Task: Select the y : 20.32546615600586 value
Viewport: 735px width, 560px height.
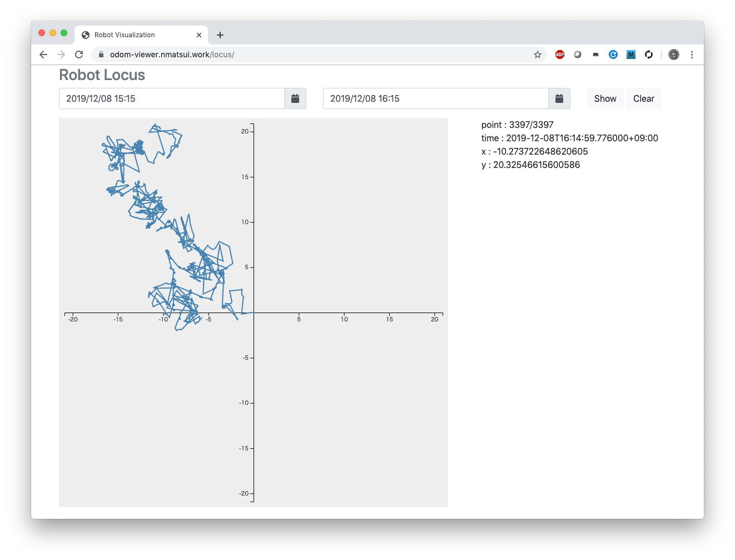Action: [531, 165]
